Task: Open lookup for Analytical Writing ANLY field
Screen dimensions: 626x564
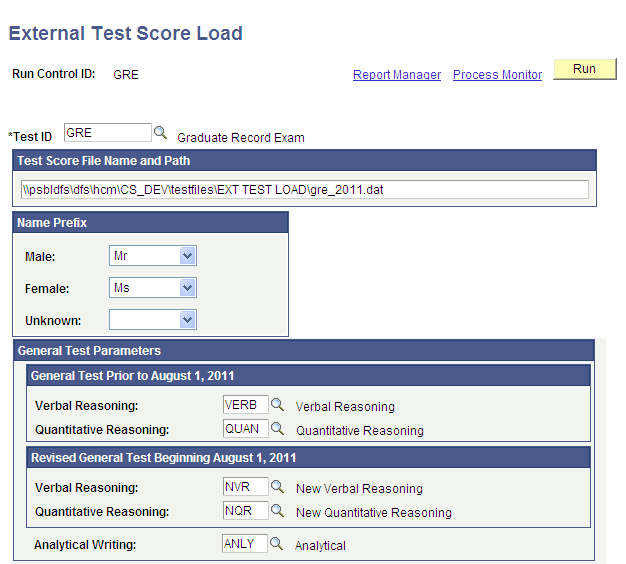Action: coord(276,544)
